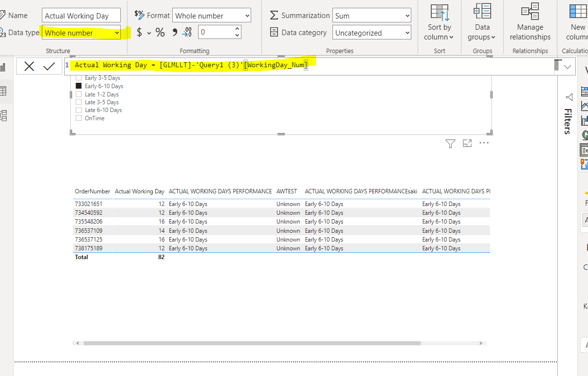Image resolution: width=588 pixels, height=376 pixels.
Task: Expand the formula bar chevron
Action: 568,67
